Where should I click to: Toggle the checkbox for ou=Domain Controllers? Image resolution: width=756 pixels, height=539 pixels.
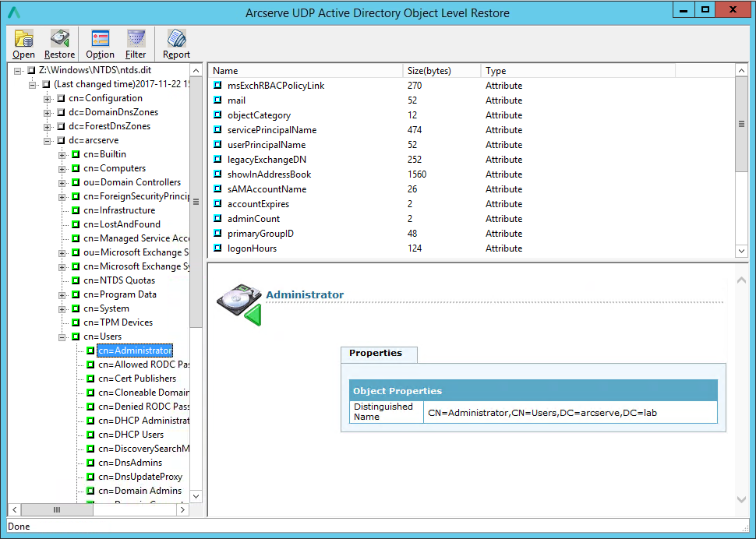(x=76, y=182)
